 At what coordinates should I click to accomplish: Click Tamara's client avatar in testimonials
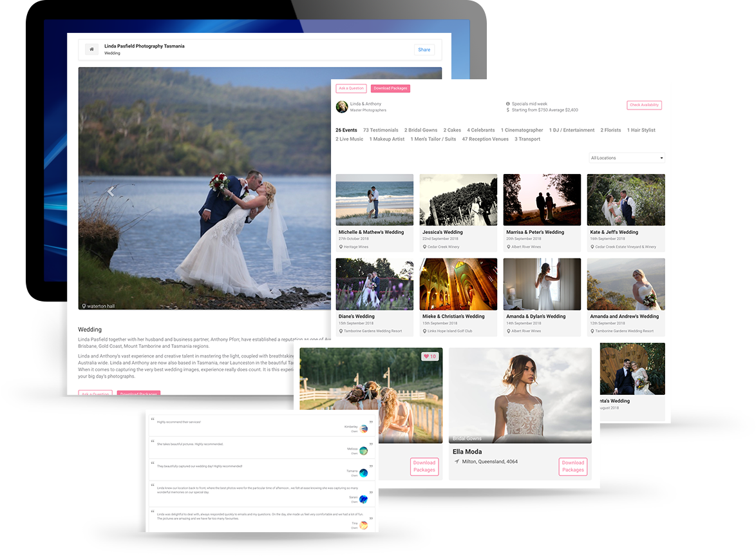point(364,473)
